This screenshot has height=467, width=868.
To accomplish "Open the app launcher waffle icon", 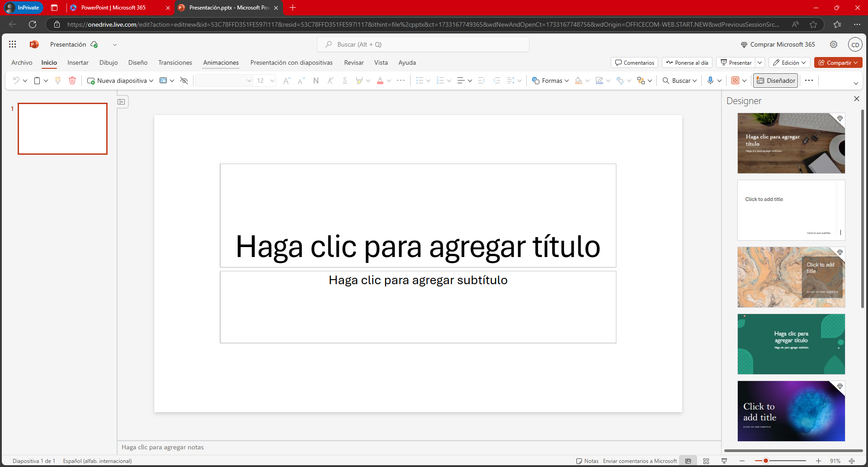I will (x=13, y=44).
